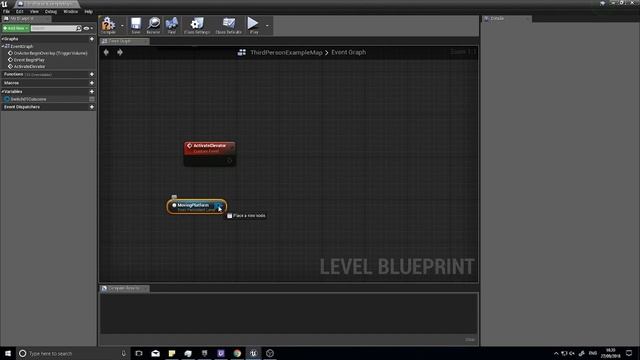Open Class Settings from the toolbar
Screen dimensions: 640x360
click(197, 25)
